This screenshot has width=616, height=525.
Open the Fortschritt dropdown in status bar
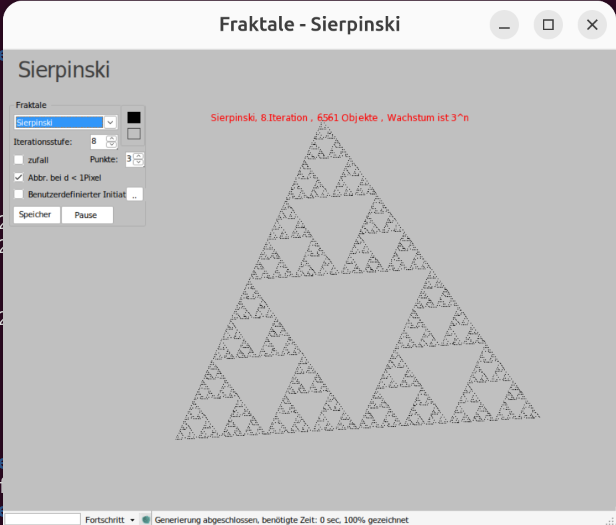(132, 520)
